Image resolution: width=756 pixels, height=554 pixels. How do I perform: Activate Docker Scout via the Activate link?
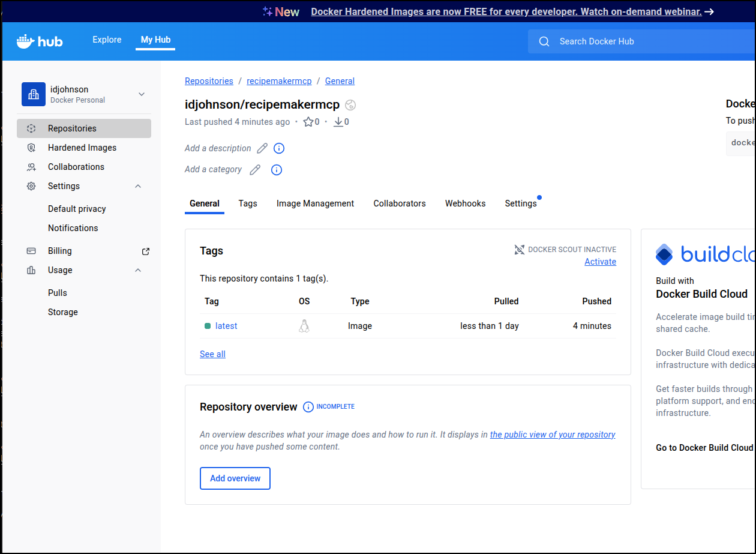[600, 262]
